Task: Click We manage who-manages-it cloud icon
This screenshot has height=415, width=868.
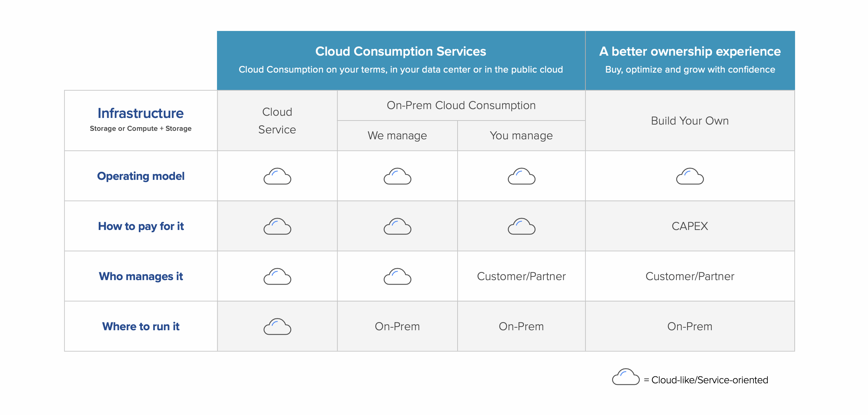Action: pyautogui.click(x=397, y=276)
